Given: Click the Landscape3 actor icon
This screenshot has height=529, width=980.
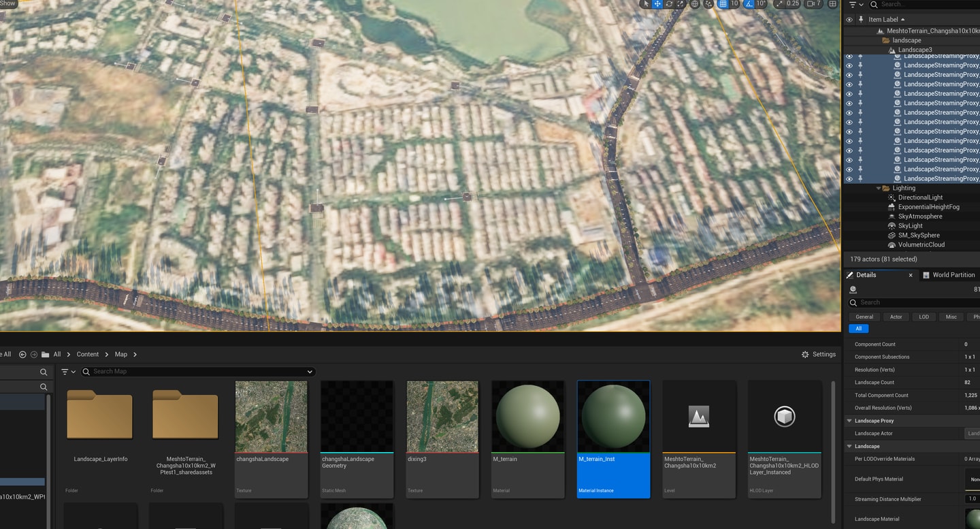Looking at the screenshot, I should [892, 50].
